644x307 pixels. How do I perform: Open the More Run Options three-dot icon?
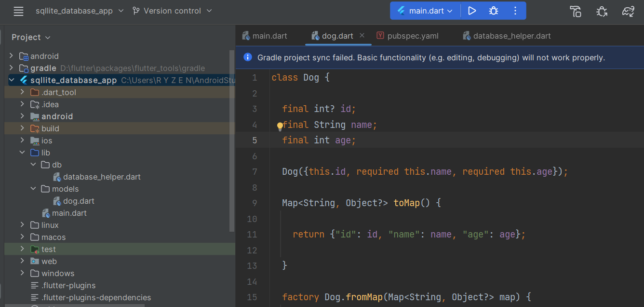click(515, 11)
